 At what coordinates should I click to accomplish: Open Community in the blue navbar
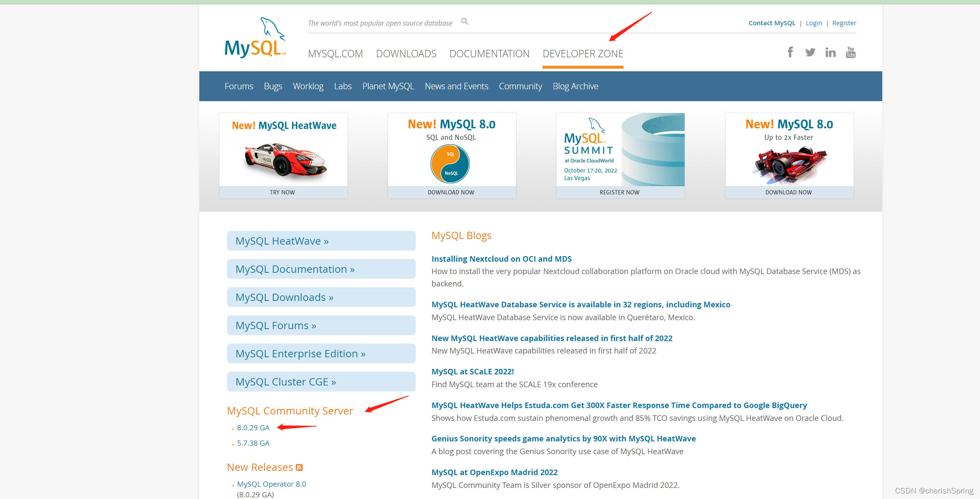tap(521, 86)
